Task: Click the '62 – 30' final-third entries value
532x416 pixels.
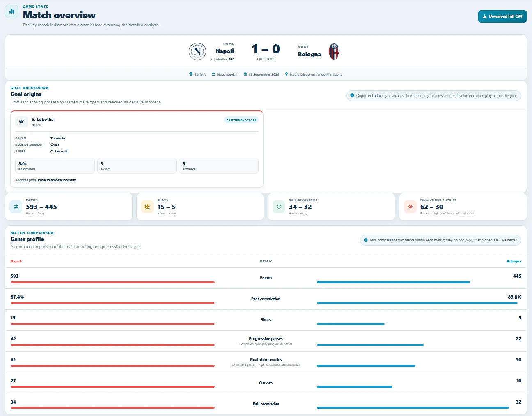Action: point(432,207)
